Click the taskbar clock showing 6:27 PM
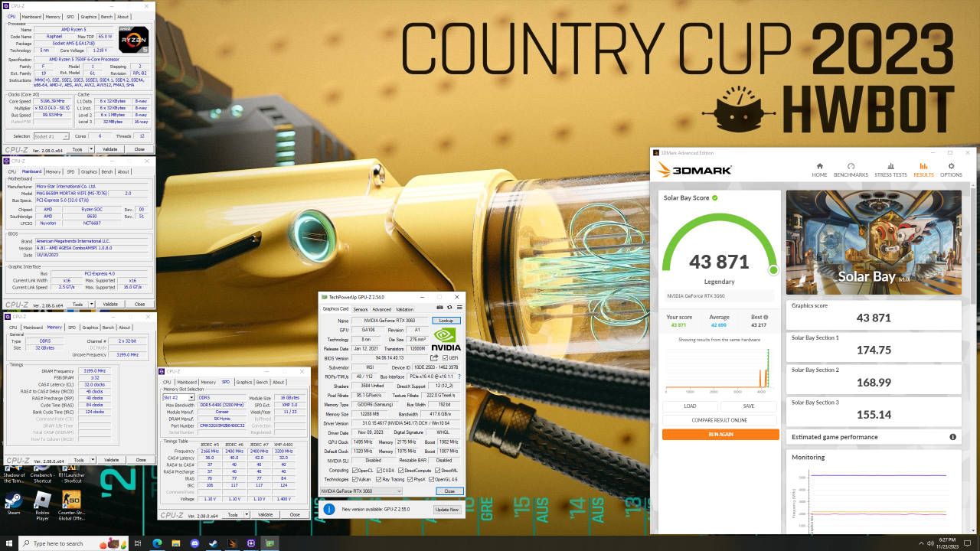 point(946,543)
